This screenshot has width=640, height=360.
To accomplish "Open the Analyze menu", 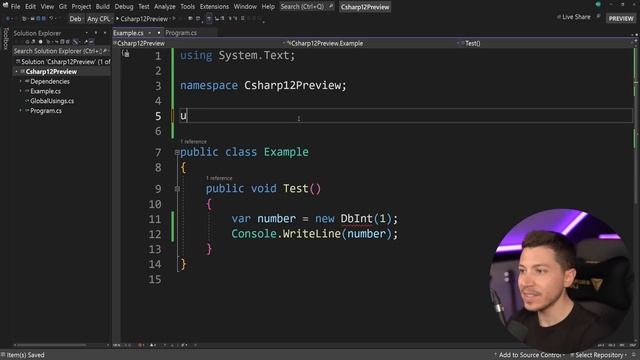I will click(x=165, y=7).
